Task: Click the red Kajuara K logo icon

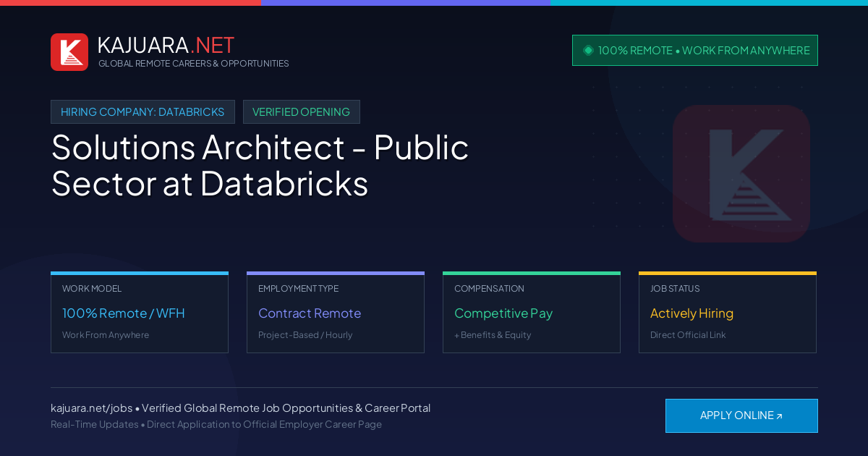Action: (x=69, y=52)
